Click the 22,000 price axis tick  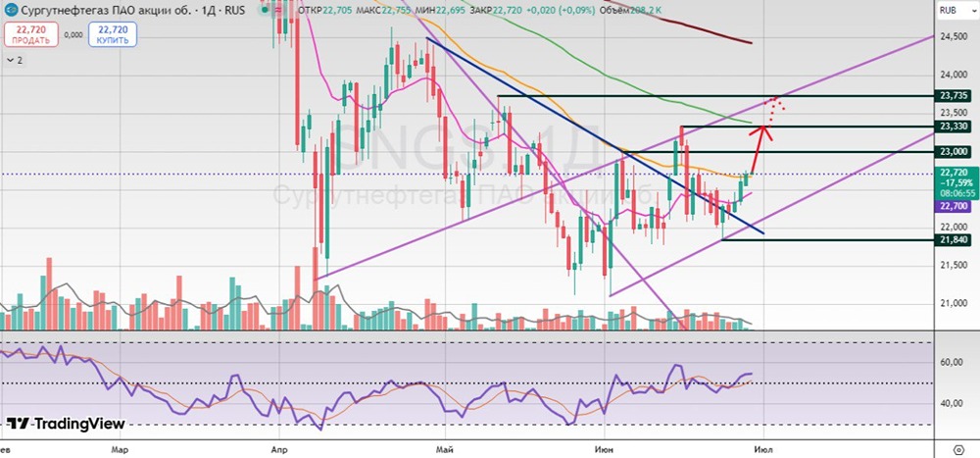click(x=954, y=228)
